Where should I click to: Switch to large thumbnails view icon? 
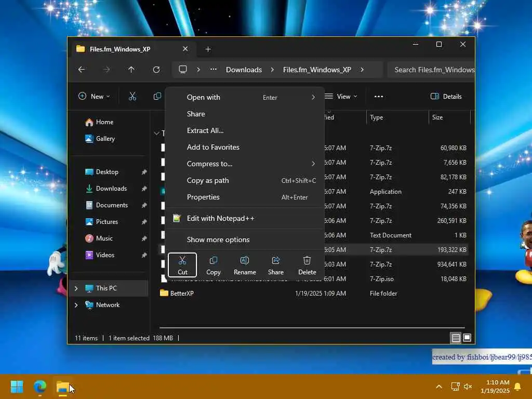click(467, 338)
